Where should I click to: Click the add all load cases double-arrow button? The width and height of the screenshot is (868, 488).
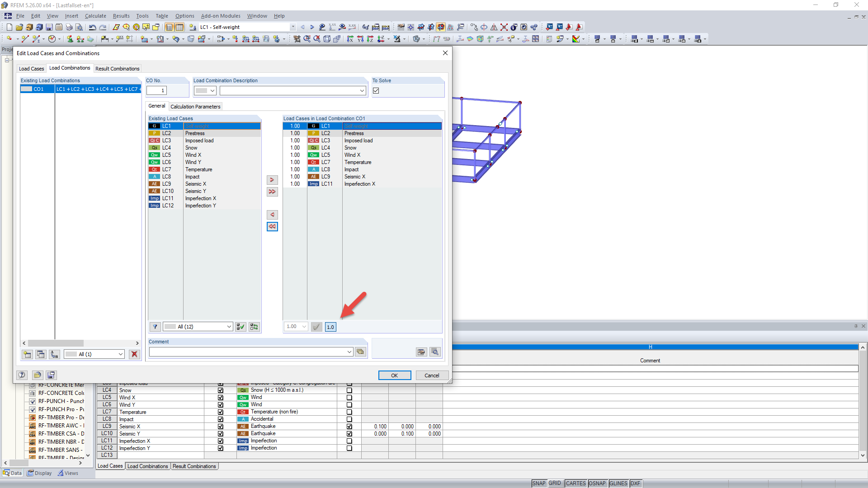(x=272, y=192)
